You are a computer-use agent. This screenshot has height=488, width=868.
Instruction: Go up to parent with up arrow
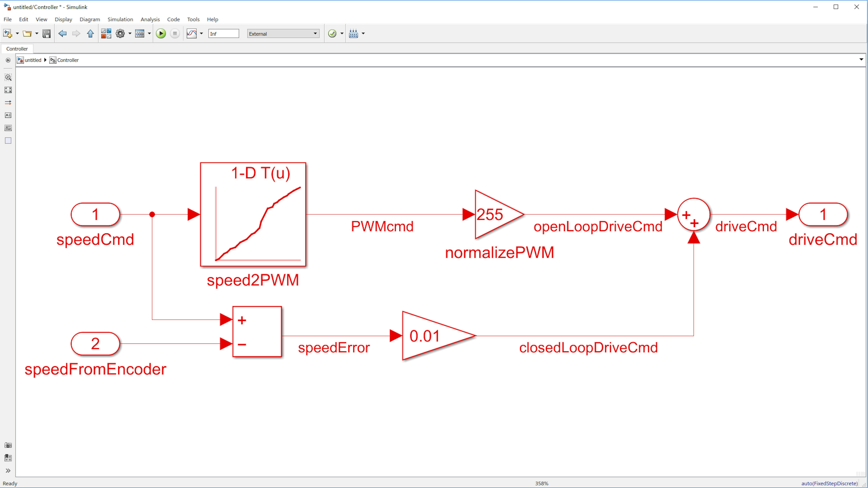pos(90,33)
